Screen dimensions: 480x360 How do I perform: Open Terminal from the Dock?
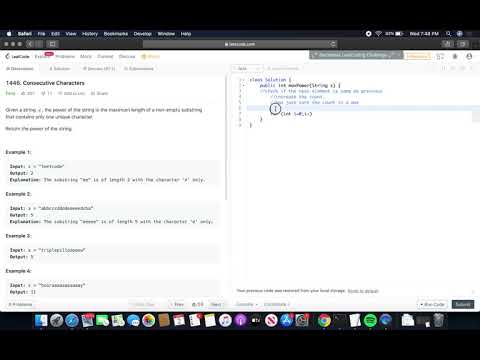[x=340, y=321]
